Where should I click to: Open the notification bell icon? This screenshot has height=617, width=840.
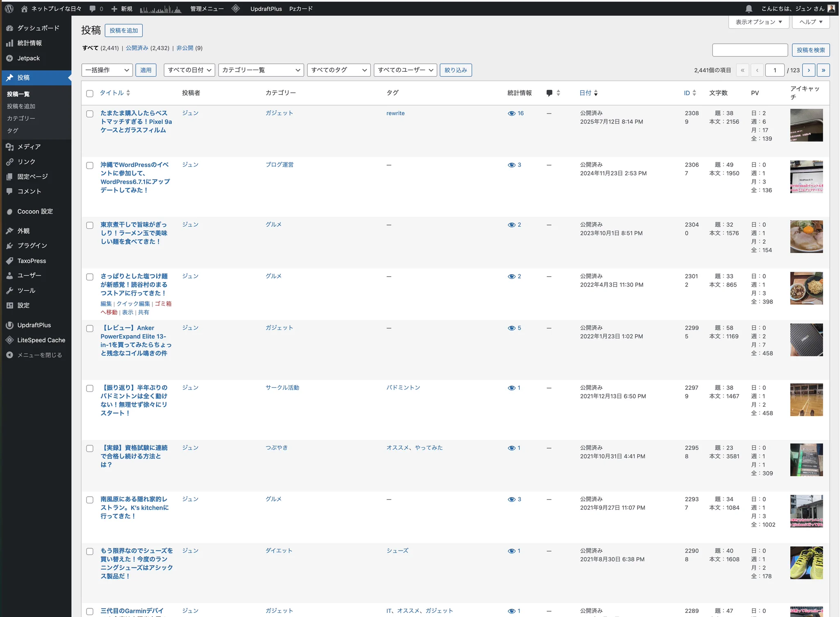coord(749,9)
